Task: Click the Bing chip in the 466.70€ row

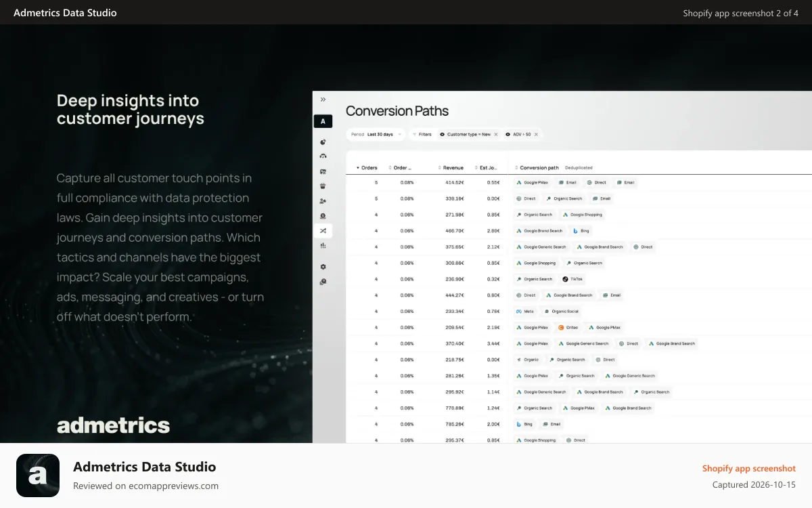Action: 581,231
